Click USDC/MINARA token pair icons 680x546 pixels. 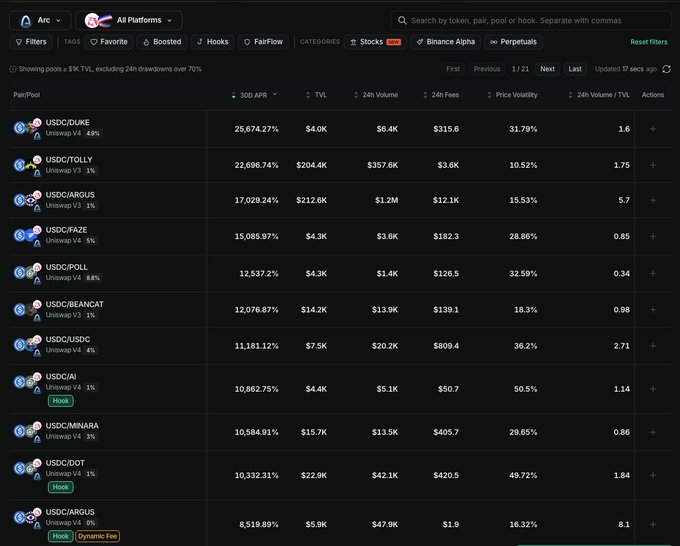pos(27,432)
